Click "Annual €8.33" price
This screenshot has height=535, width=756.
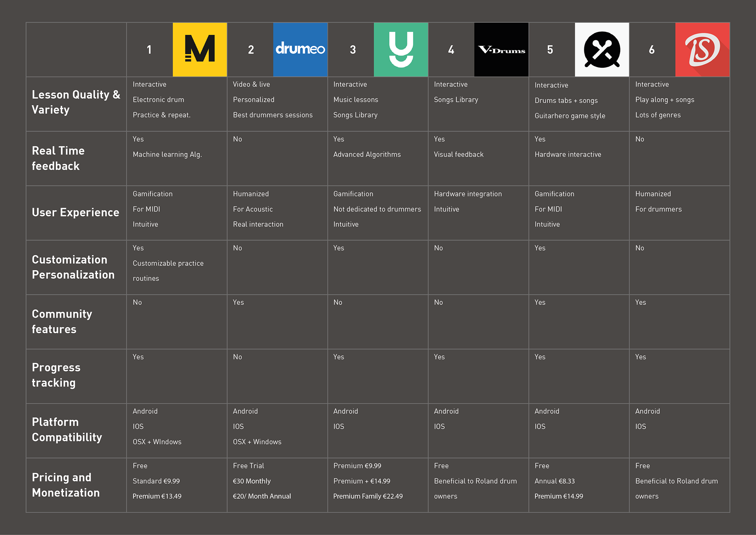555,481
